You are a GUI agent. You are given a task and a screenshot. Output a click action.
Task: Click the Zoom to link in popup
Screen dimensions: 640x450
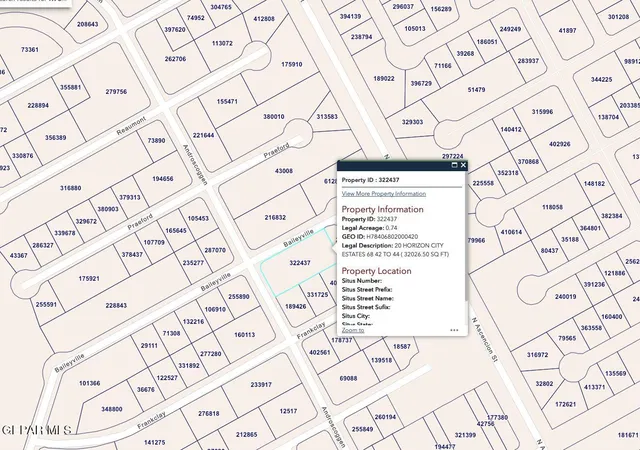click(353, 330)
